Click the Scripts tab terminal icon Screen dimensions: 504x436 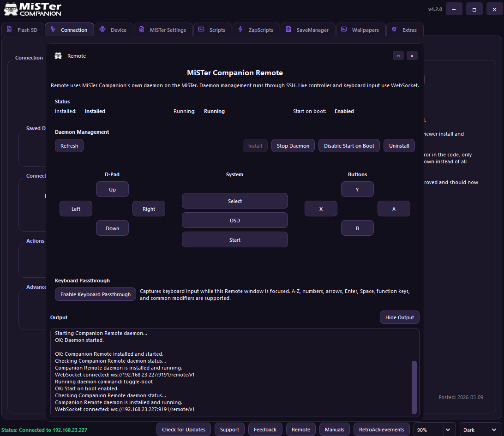(x=201, y=29)
